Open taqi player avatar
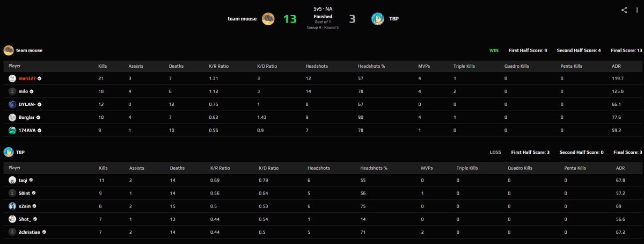644x244 pixels. 12,180
